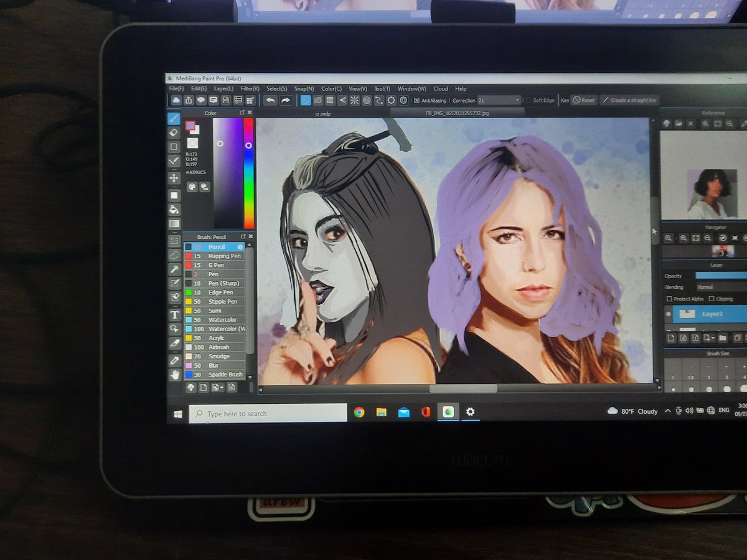Toggle the AntiAliasing checkbox
This screenshot has height=560, width=747.
pyautogui.click(x=417, y=100)
